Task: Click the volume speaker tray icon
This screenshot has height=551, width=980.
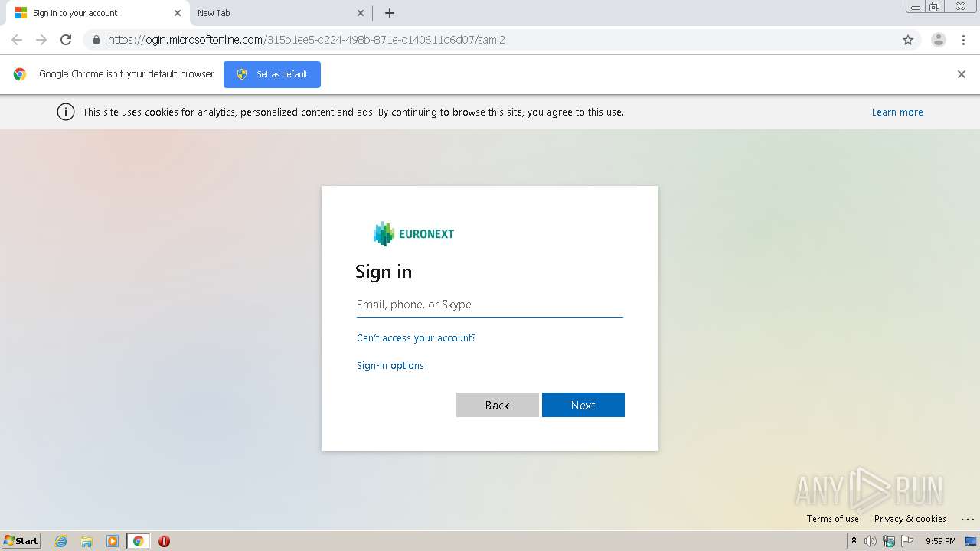Action: click(871, 541)
